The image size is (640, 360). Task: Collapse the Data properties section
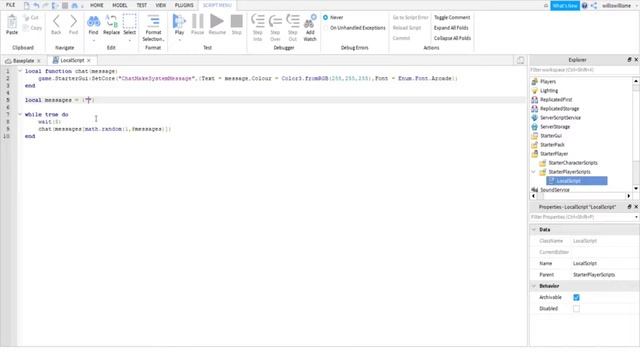point(534,230)
